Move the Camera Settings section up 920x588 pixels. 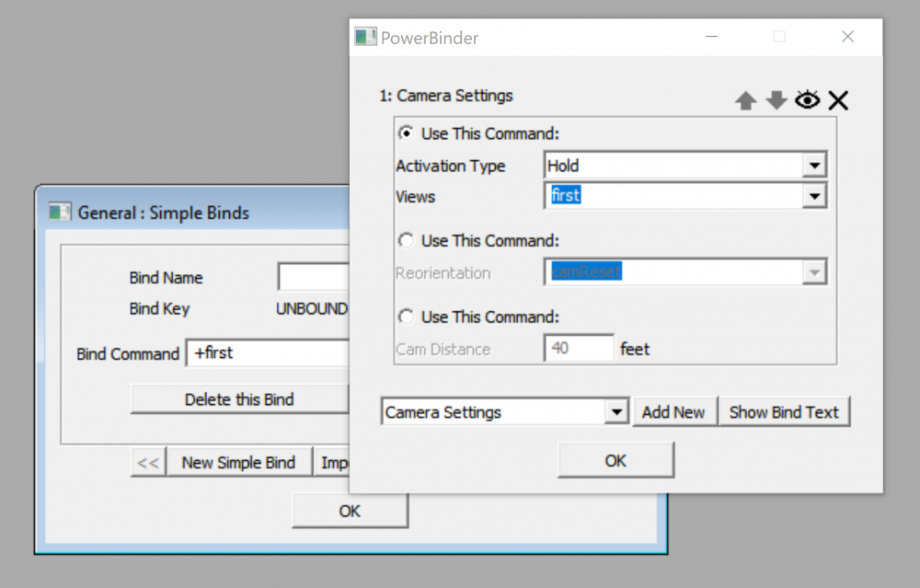[x=746, y=100]
